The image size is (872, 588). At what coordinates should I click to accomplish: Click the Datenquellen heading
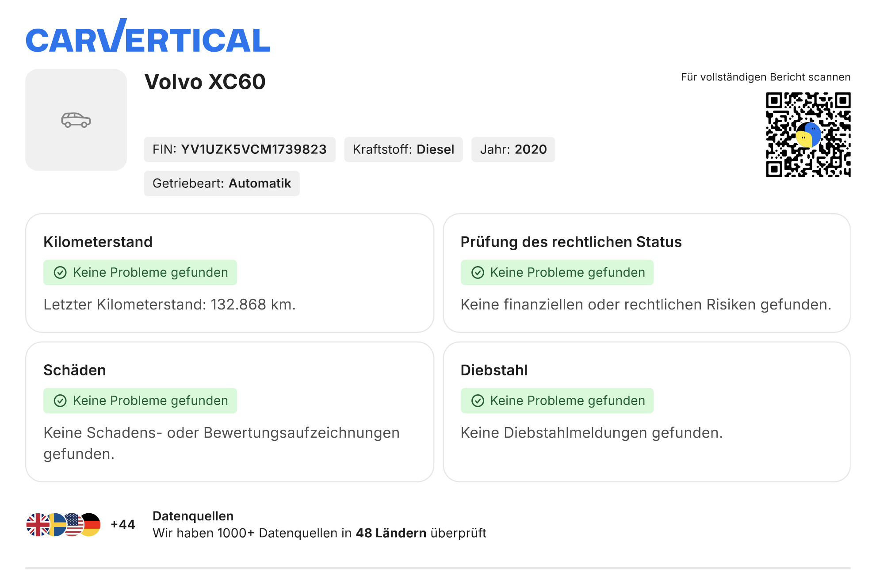coord(193,516)
